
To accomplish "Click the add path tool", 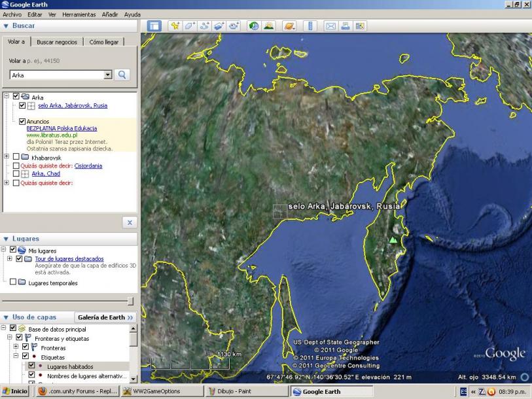I will point(205,26).
